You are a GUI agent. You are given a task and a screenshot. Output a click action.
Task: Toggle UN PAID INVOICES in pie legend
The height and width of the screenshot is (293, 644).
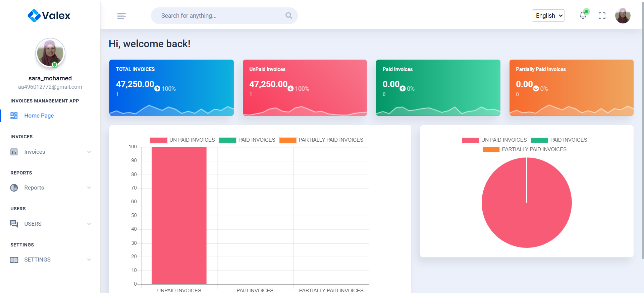click(494, 140)
